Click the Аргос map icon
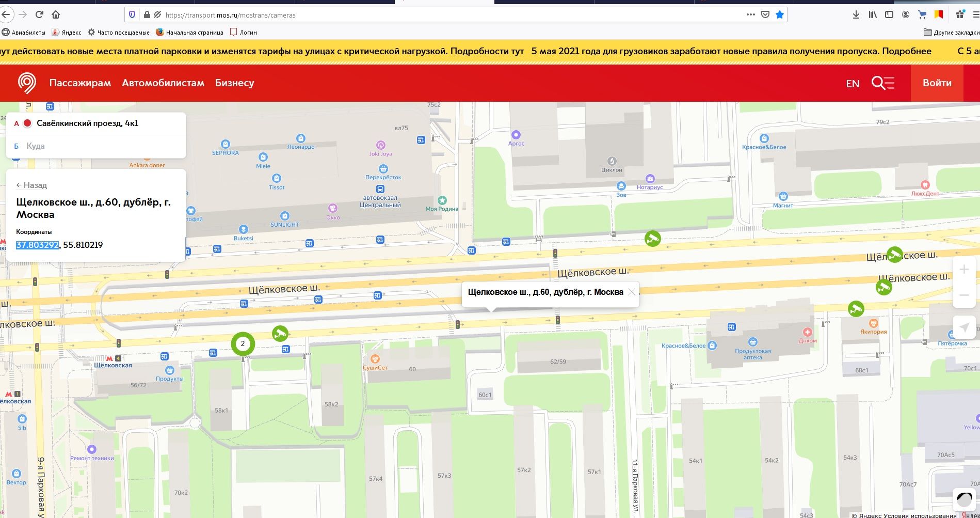Image resolution: width=980 pixels, height=518 pixels. point(516,135)
